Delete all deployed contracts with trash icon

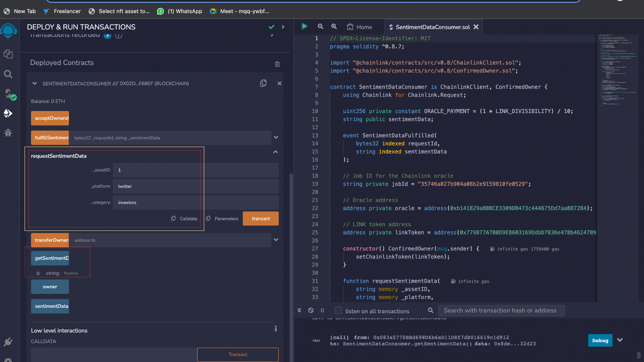pyautogui.click(x=277, y=64)
